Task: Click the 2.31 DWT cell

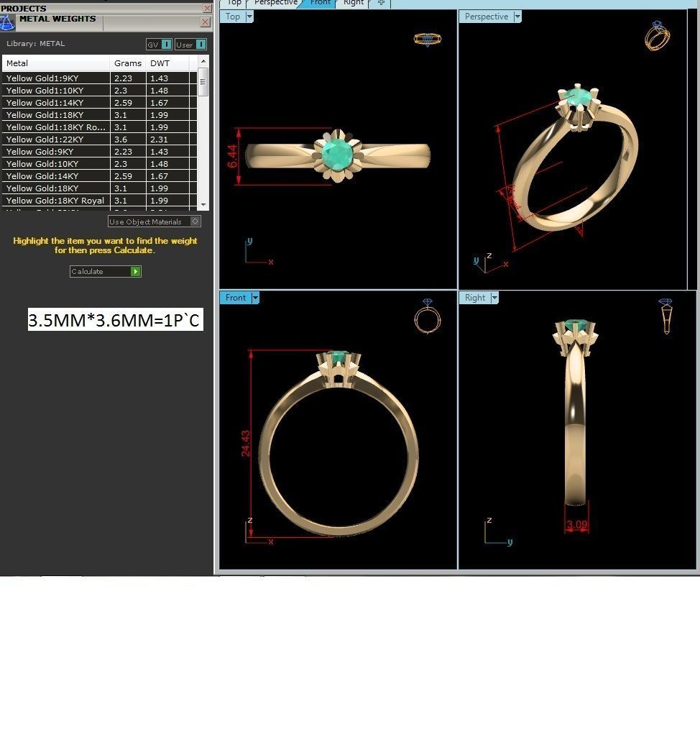Action: (x=167, y=140)
